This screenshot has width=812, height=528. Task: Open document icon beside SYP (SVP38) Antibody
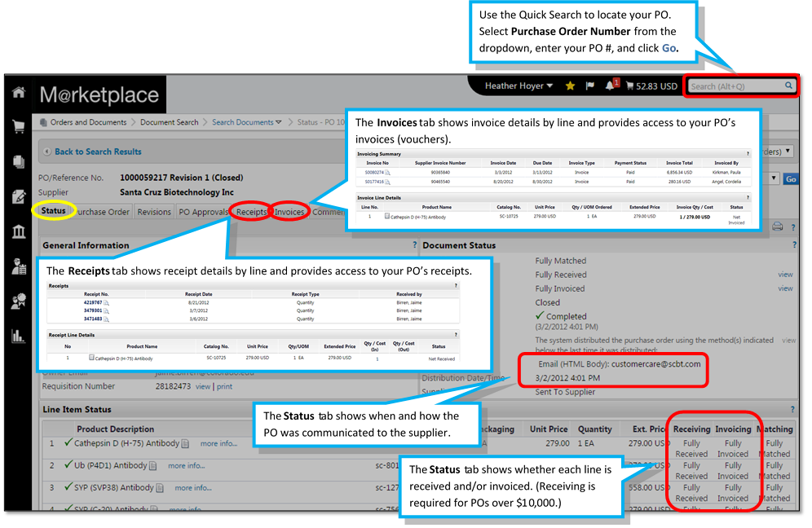click(x=160, y=488)
